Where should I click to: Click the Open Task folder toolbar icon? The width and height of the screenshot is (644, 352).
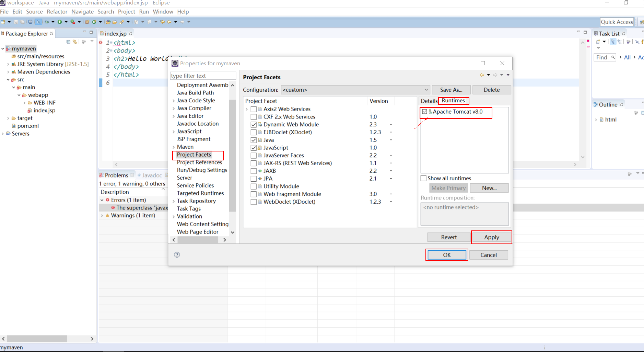115,22
